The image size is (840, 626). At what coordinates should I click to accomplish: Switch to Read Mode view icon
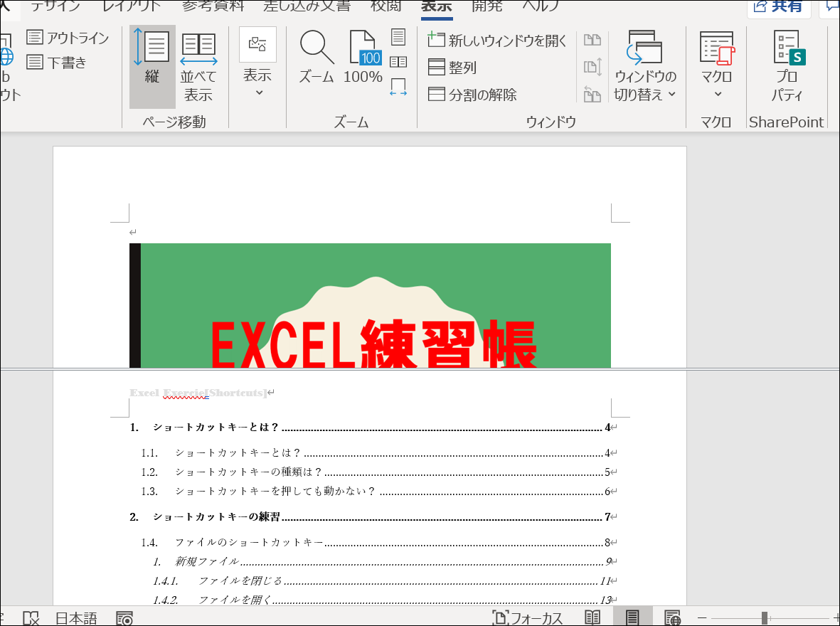click(592, 617)
